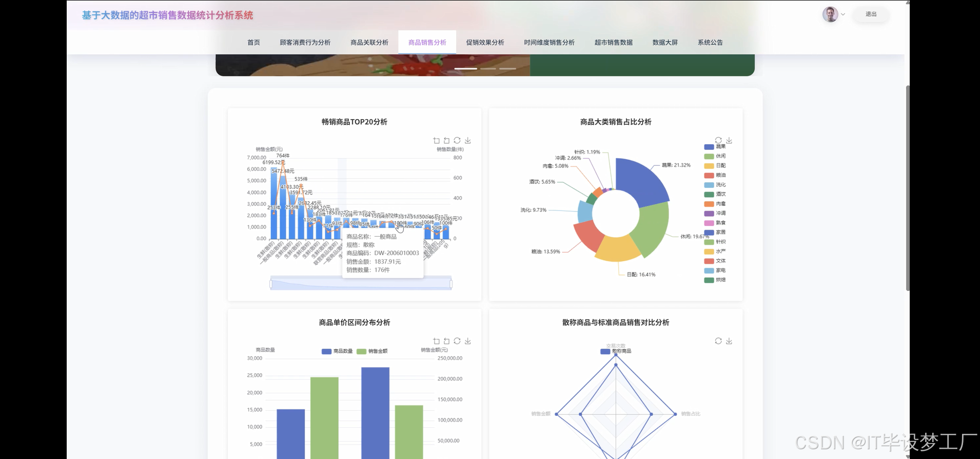
Task: Toggle 冲调 legend in pie chart
Action: click(x=715, y=213)
